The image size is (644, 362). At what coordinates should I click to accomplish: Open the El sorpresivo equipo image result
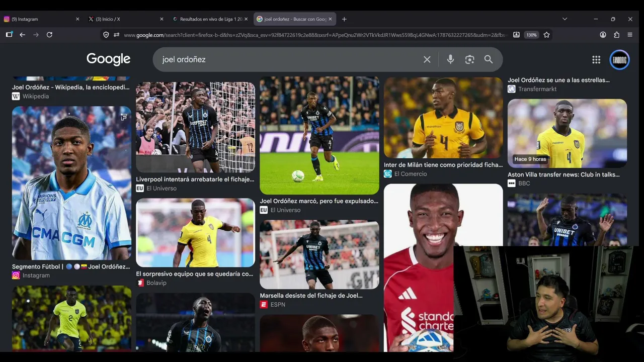(x=195, y=233)
